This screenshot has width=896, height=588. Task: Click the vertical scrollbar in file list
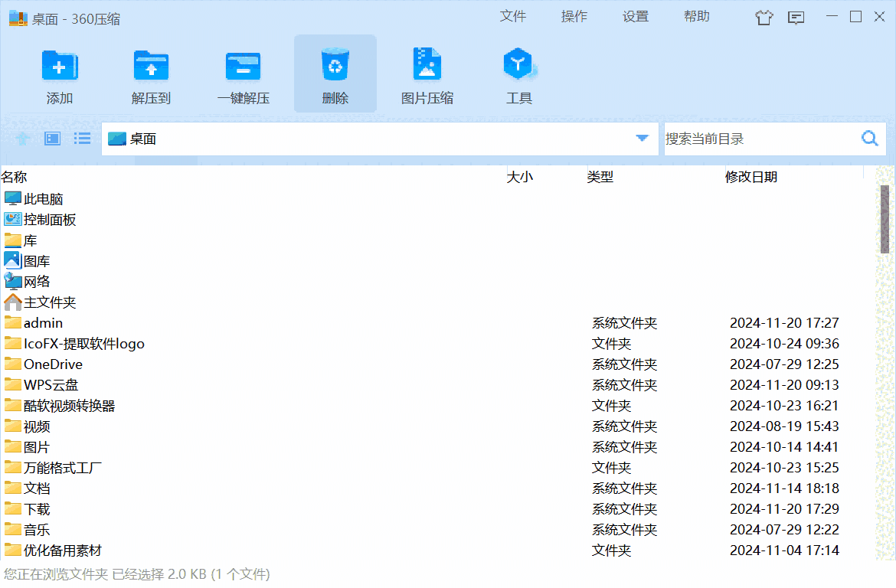885,218
